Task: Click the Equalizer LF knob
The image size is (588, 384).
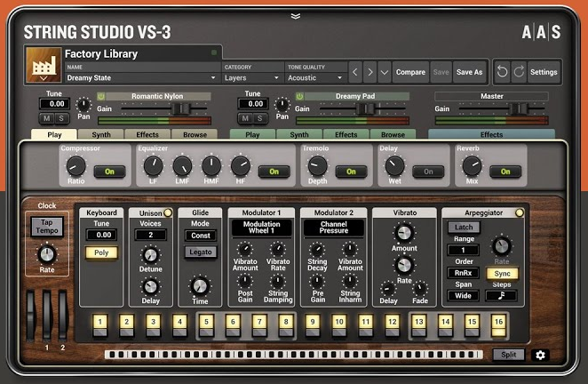Action: 154,166
